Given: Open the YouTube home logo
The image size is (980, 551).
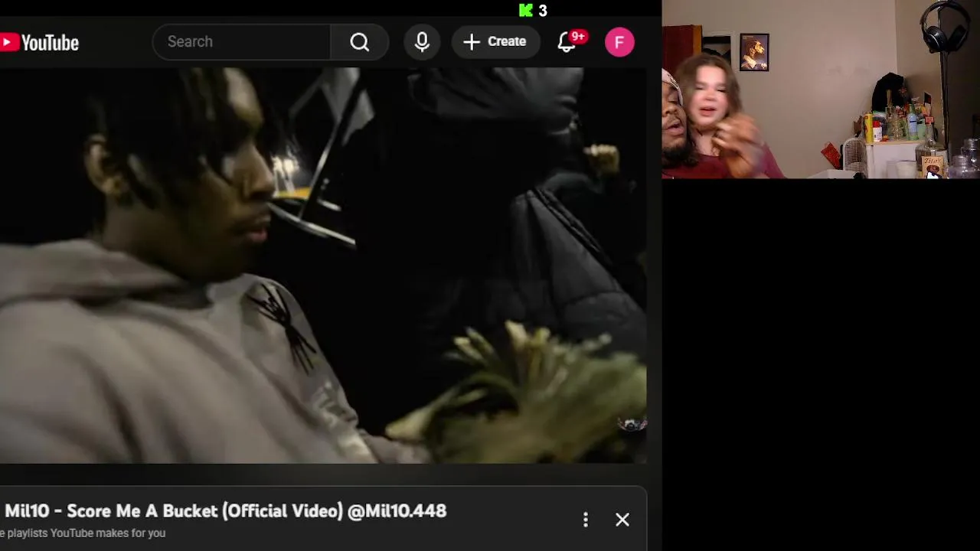Looking at the screenshot, I should tap(39, 42).
